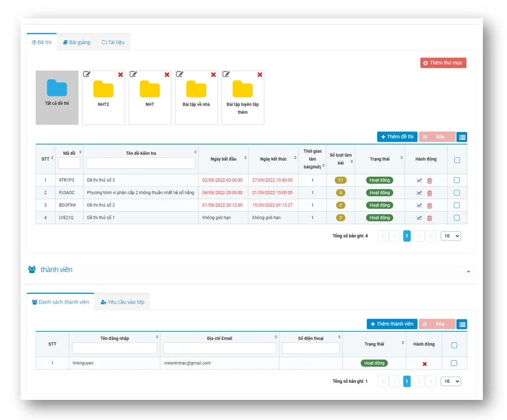Open column list menu above exam table
Image resolution: width=507 pixels, height=420 pixels.
(x=462, y=137)
